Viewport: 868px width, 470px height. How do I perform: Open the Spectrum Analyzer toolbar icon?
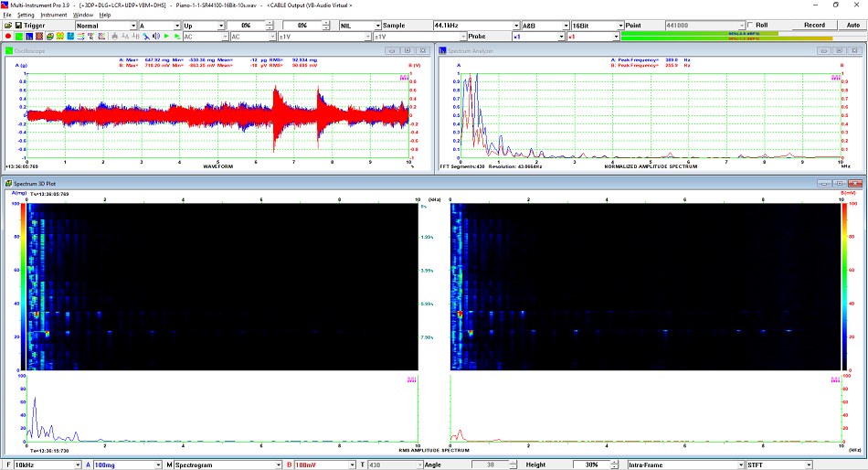pos(28,37)
